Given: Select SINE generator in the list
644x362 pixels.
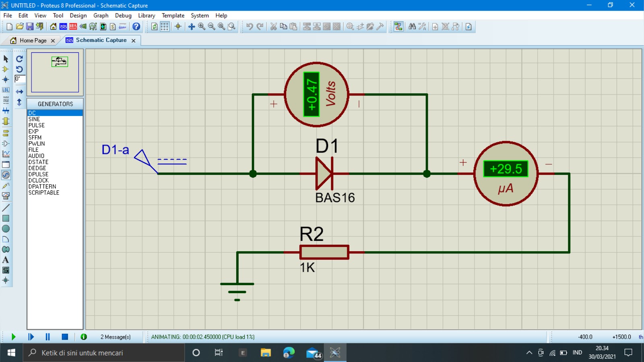Looking at the screenshot, I should click(x=55, y=119).
